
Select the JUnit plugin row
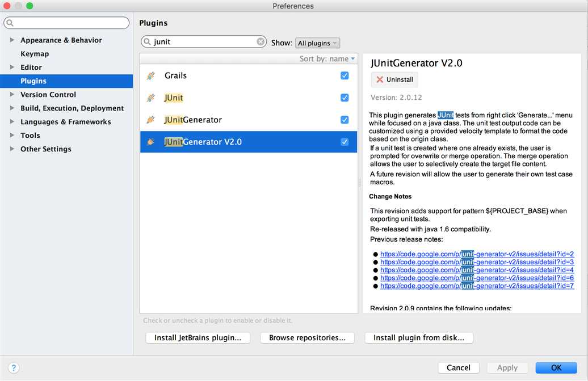(x=249, y=98)
